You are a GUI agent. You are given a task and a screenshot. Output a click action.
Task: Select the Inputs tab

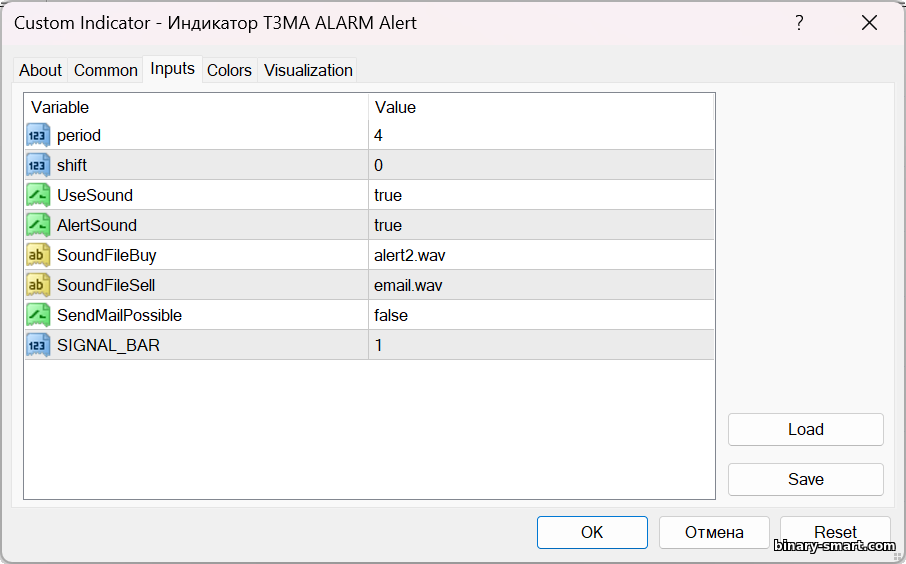pos(172,69)
